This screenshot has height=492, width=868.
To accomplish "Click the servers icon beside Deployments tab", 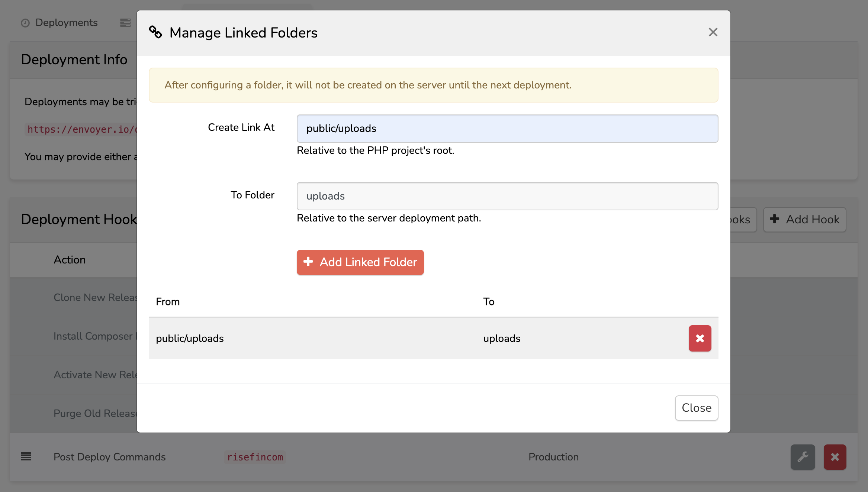I will 125,23.
